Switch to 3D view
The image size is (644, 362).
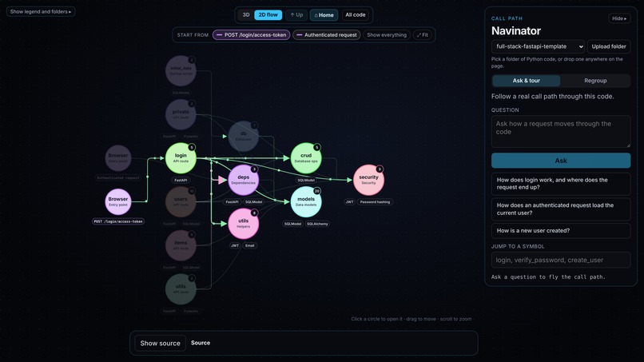point(246,15)
